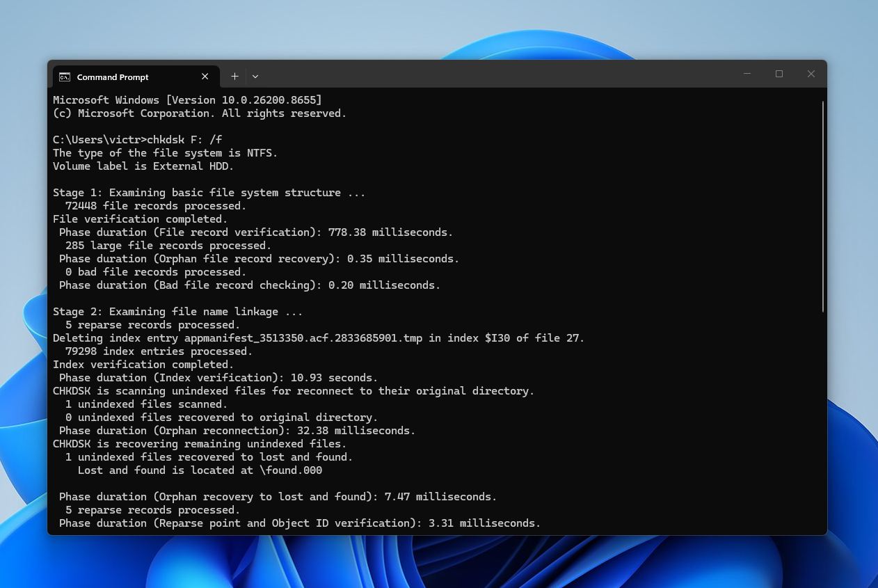Click the Stage 1 examining structure line
Viewport: 878px width, 588px height.
pyautogui.click(x=209, y=193)
